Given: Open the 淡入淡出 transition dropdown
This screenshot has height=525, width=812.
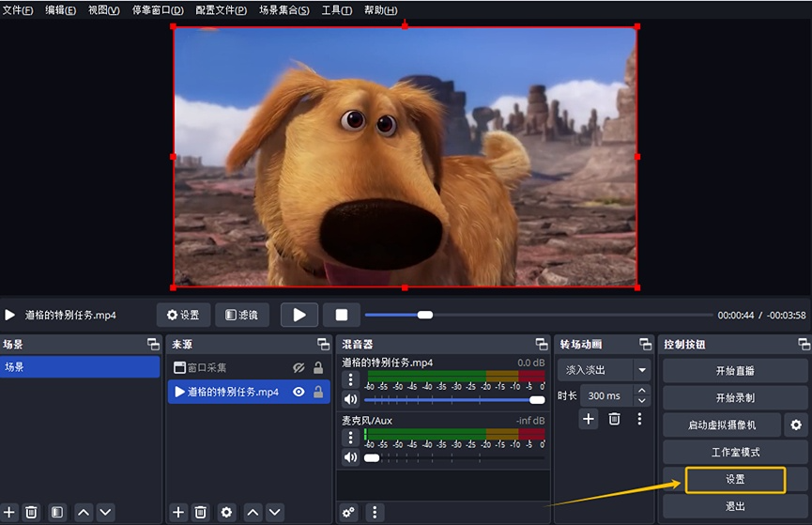Looking at the screenshot, I should coord(605,370).
